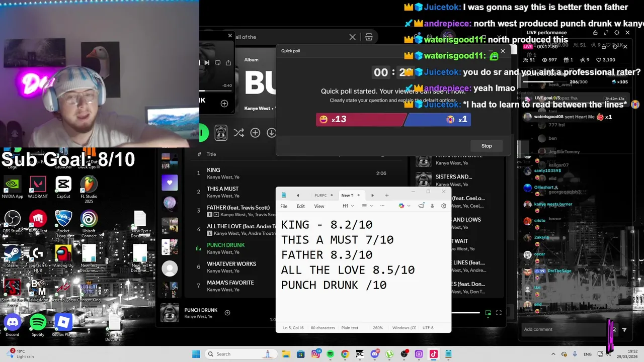The image size is (644, 362).
Task: Show previous Notepad tabs with the left arrow
Action: (x=297, y=195)
